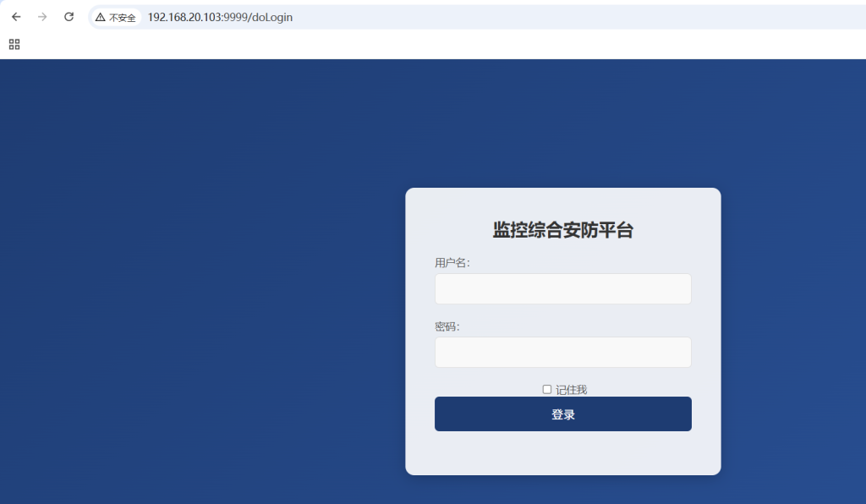Click the /doLogin path in the URL

271,17
